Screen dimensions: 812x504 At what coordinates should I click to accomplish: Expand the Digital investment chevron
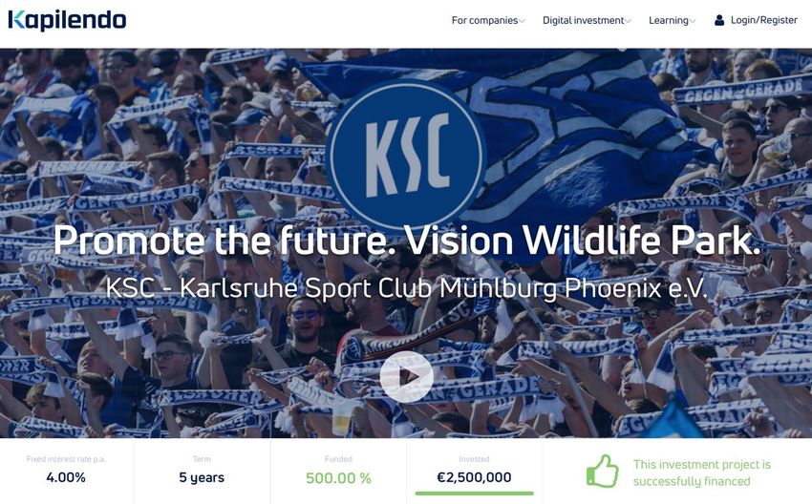click(x=629, y=21)
